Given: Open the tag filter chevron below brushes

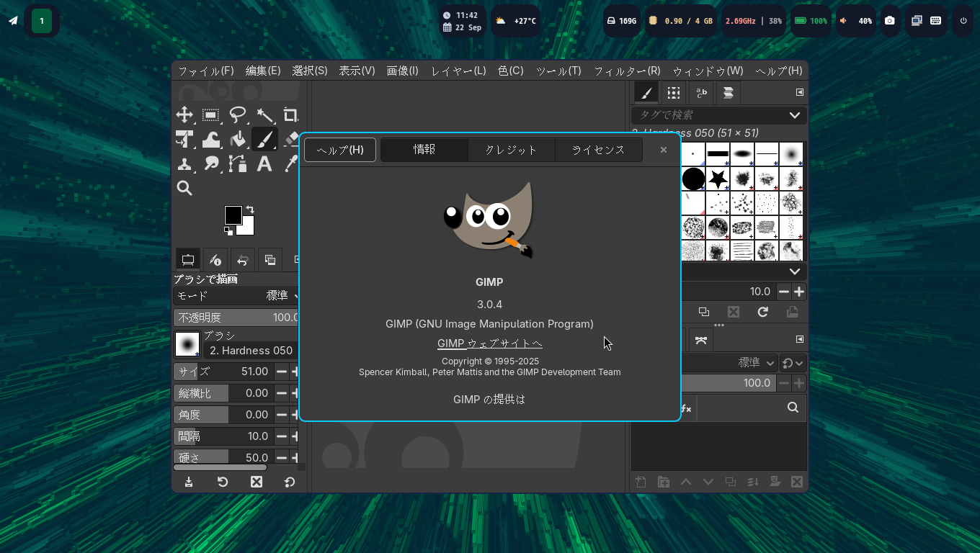Looking at the screenshot, I should pos(794,271).
